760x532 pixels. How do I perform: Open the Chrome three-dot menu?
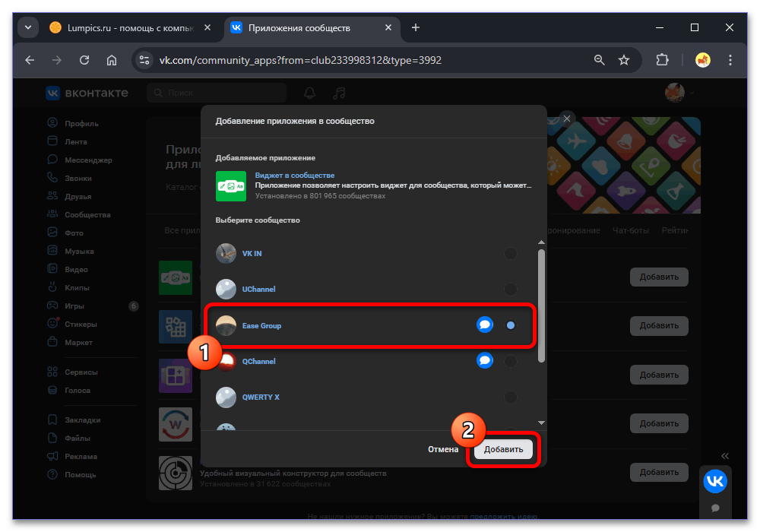coord(730,60)
